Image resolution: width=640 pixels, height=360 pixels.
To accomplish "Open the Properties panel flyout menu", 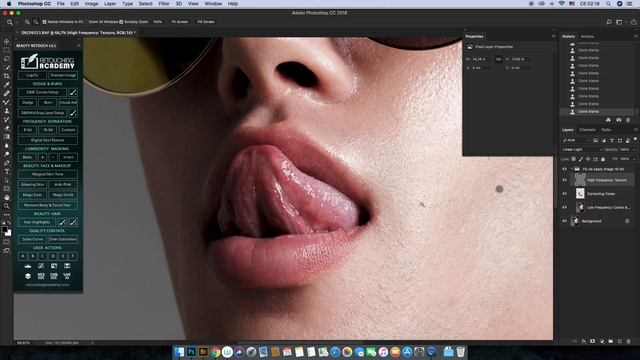I will point(553,36).
